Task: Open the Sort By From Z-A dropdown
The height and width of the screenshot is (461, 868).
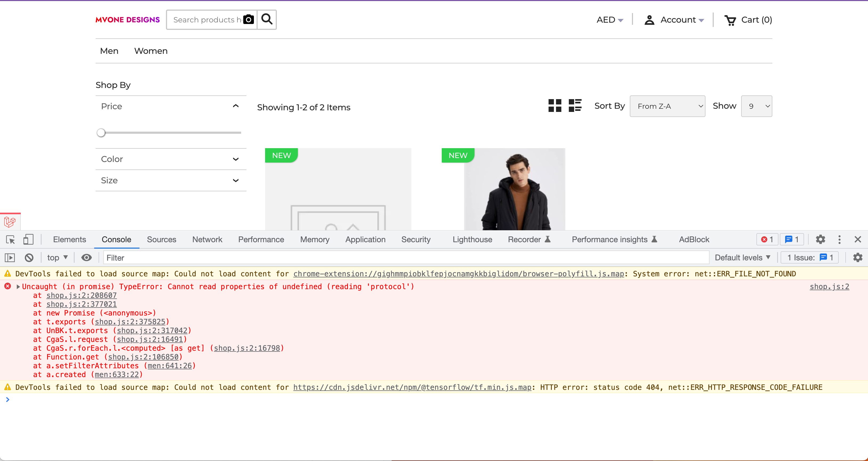Action: click(x=667, y=106)
